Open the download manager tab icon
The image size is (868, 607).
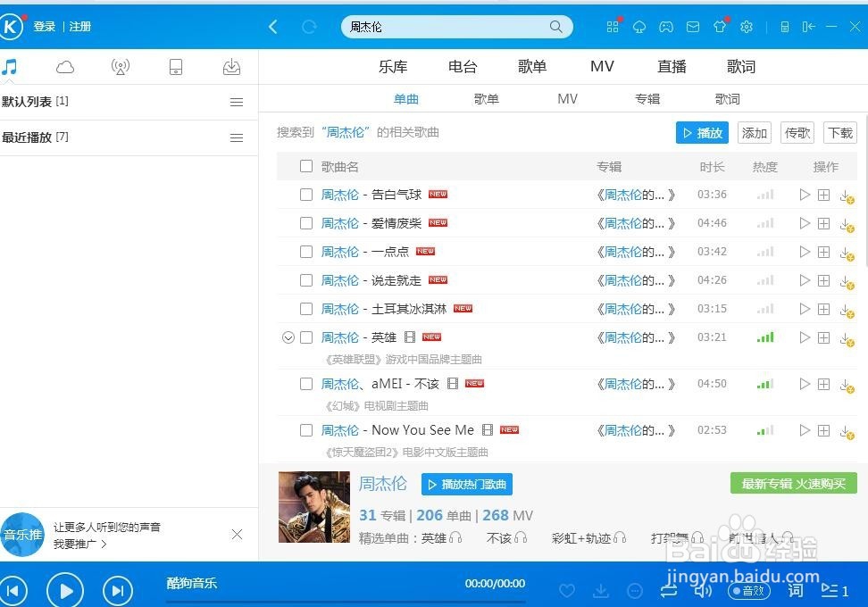click(231, 67)
